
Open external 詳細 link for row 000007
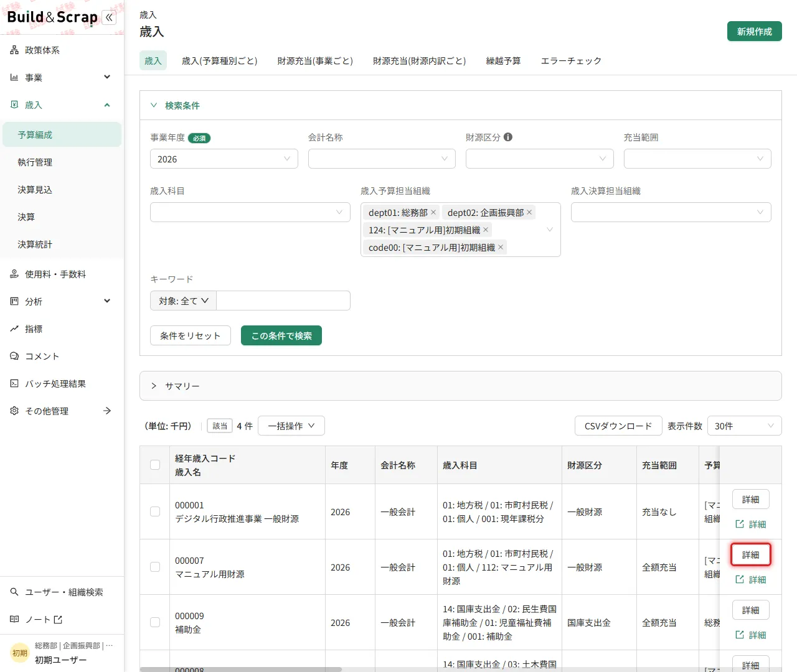pyautogui.click(x=751, y=580)
